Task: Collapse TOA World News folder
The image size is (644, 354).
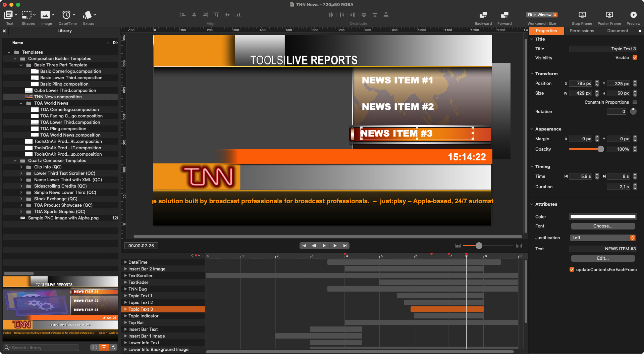Action: [21, 103]
